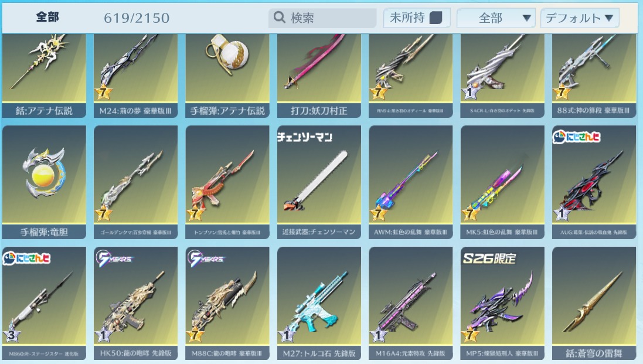Open the デフォルト sort dropdown
643x364 pixels.
click(x=580, y=18)
